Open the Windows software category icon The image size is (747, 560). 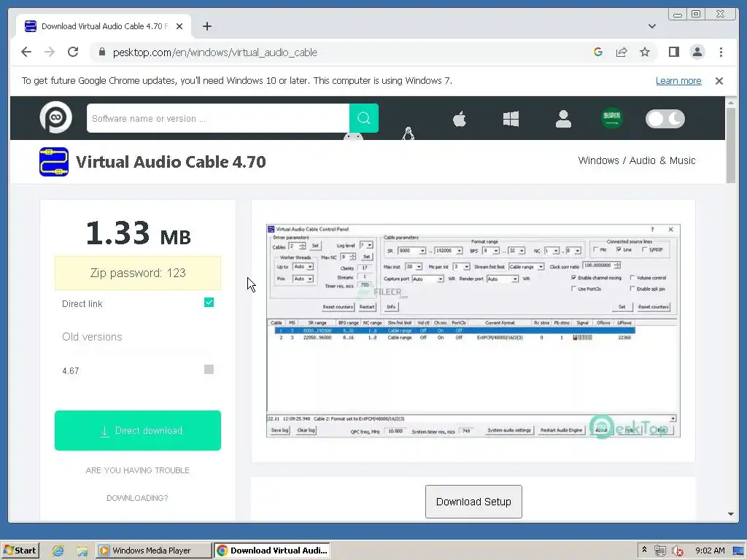[511, 119]
